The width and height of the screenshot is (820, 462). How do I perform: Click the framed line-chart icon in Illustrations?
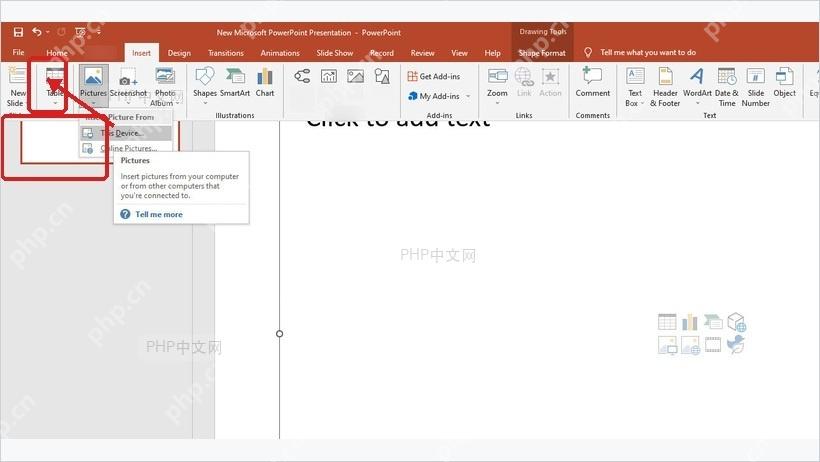click(x=329, y=76)
